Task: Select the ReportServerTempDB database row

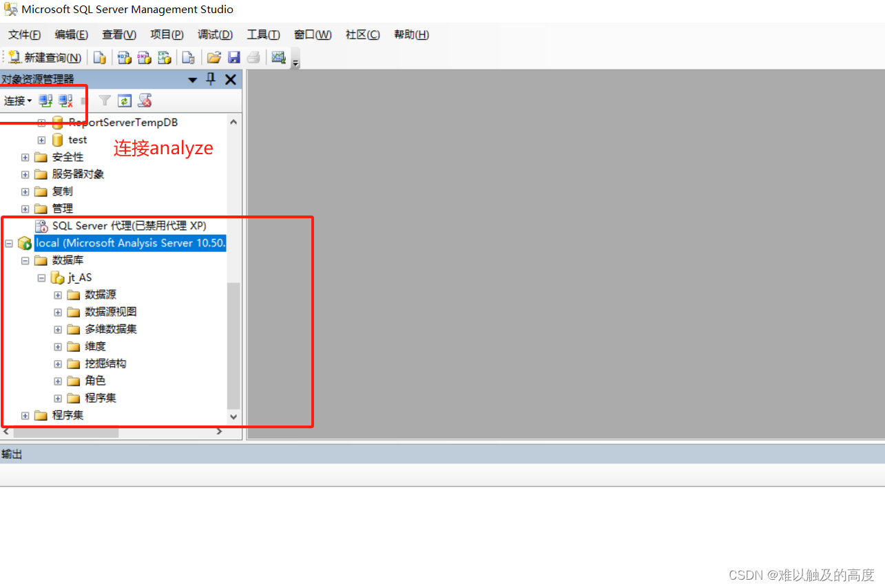Action: (x=123, y=123)
